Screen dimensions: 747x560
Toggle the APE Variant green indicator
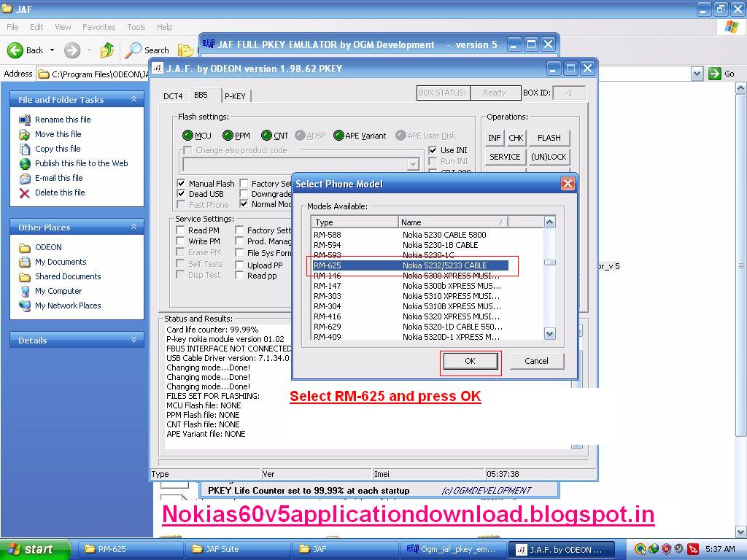[x=338, y=136]
